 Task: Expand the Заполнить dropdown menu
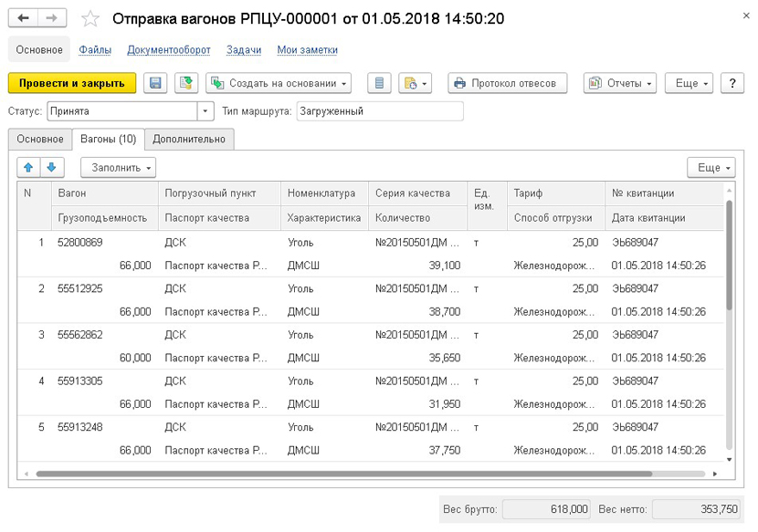point(119,168)
